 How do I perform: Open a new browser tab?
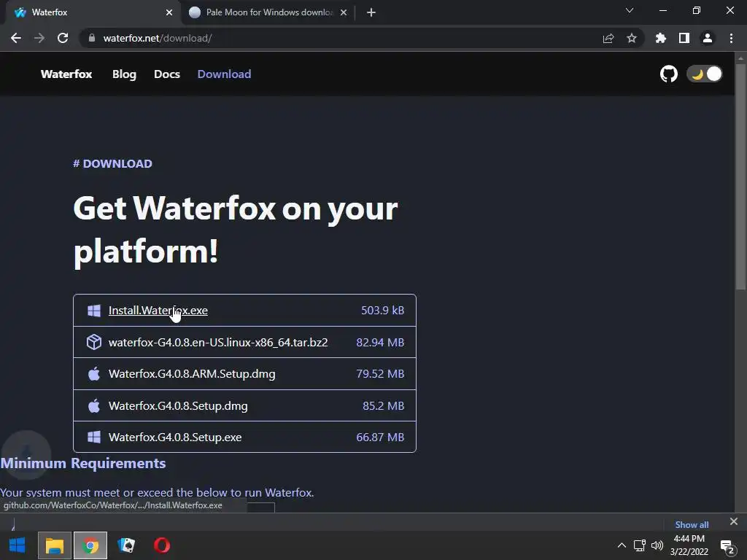(371, 12)
